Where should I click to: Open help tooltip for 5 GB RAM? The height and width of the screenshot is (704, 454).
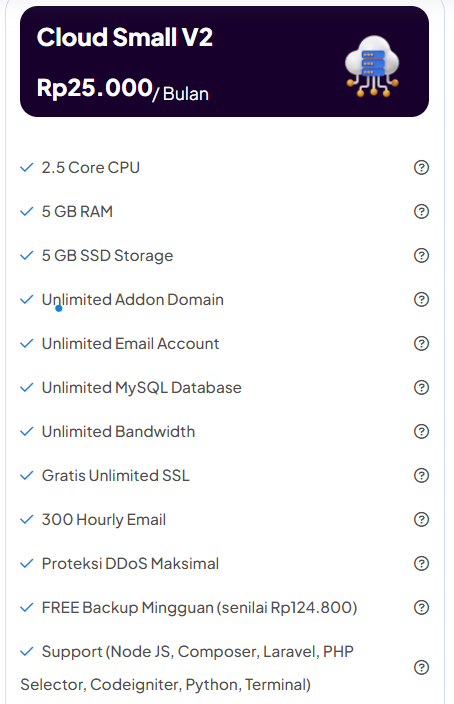(421, 211)
